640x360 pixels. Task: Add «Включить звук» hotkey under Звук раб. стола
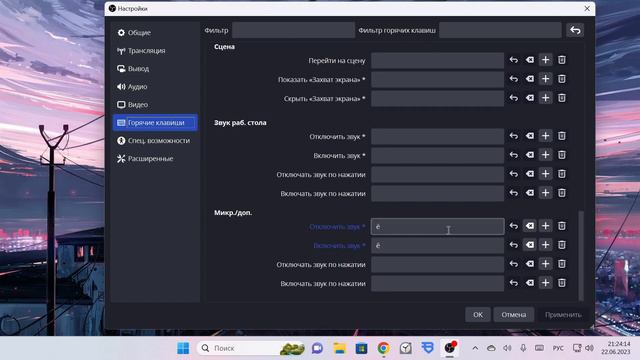coord(545,155)
